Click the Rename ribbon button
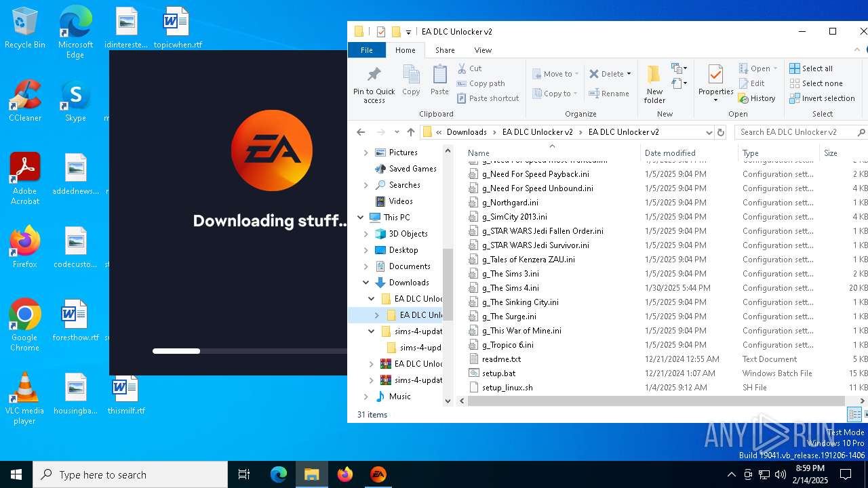 pos(609,94)
